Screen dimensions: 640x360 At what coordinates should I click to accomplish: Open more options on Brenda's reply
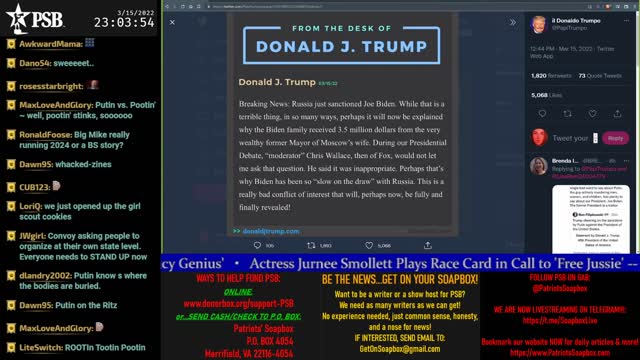click(626, 161)
